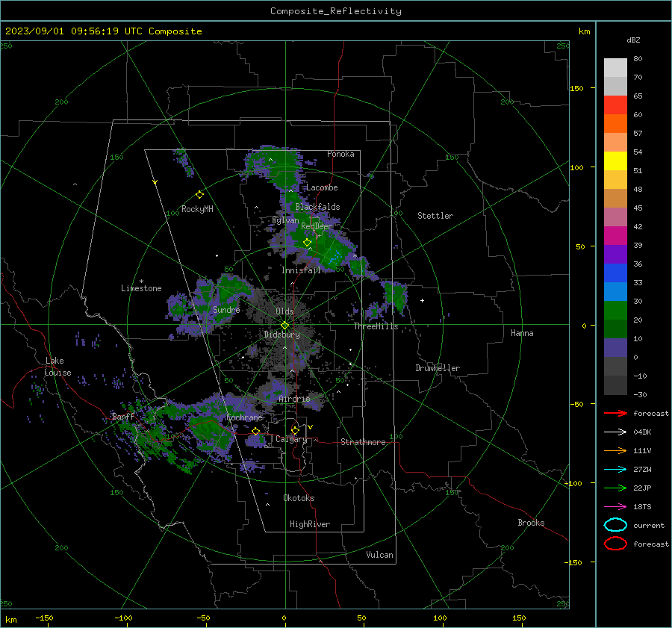Click the -30 dBZ legend value
The width and height of the screenshot is (672, 628).
[x=640, y=394]
